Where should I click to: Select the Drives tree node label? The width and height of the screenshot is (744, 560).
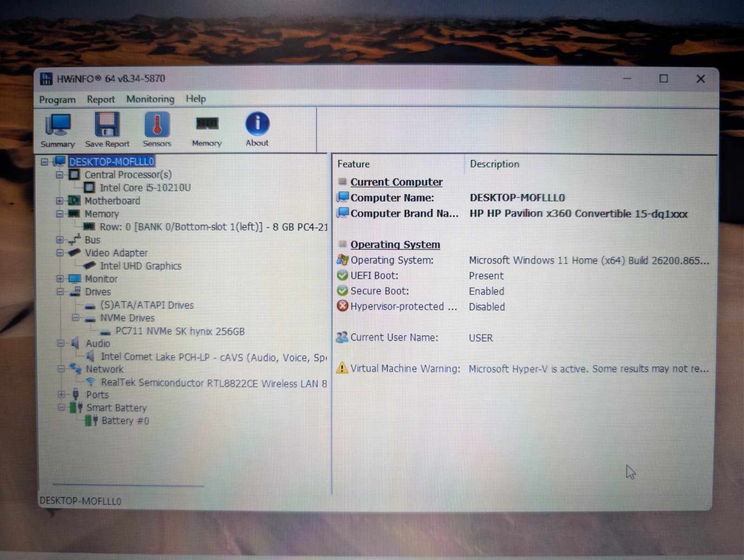(x=98, y=292)
